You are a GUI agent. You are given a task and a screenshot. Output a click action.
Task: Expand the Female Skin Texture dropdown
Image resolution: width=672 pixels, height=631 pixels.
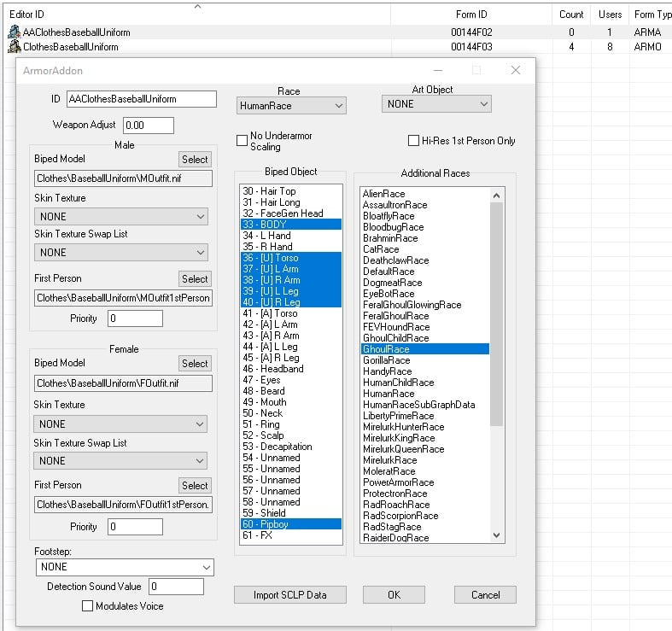pos(120,424)
